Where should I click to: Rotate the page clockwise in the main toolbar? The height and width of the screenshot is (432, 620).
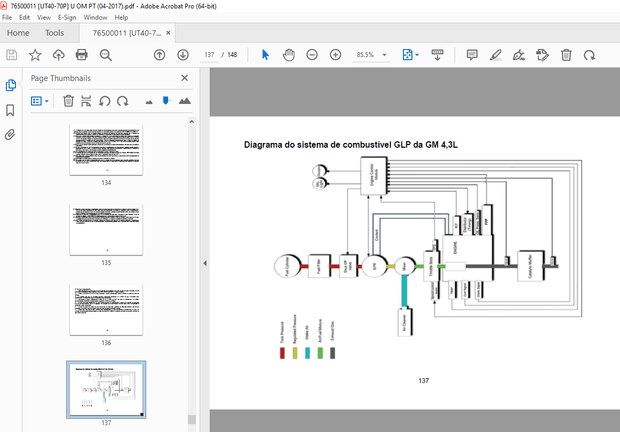click(x=589, y=55)
